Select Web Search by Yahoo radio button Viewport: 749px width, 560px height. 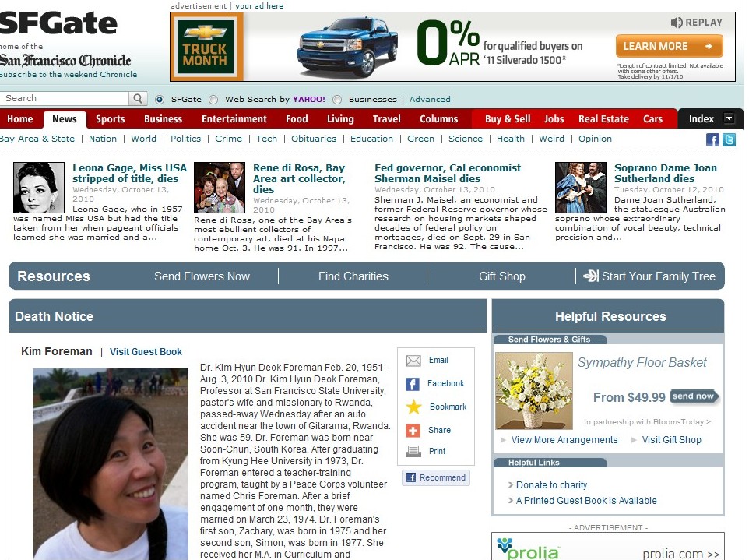(214, 100)
